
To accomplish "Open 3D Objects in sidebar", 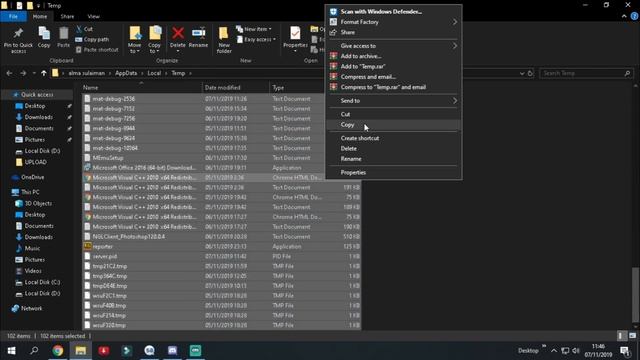I will [x=38, y=203].
